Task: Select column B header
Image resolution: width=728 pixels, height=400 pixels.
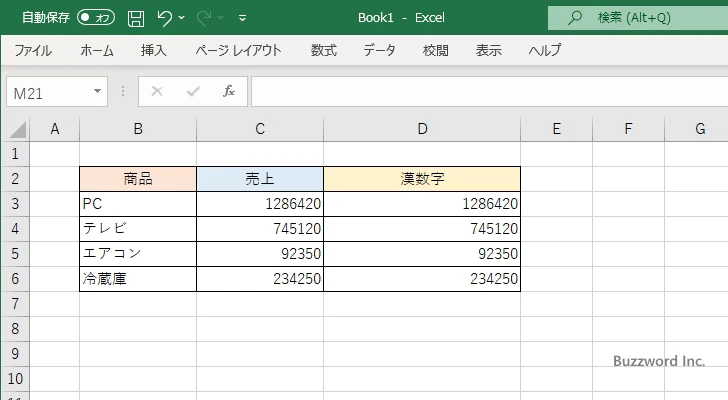Action: (138, 129)
